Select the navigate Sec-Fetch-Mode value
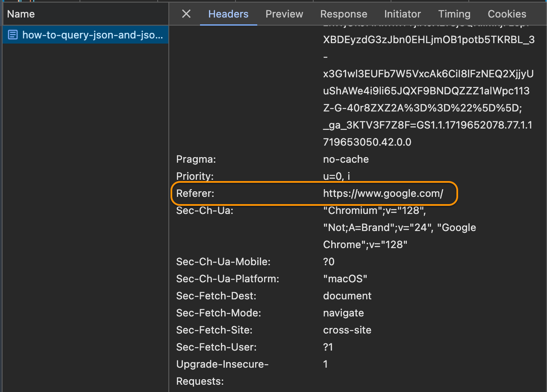The image size is (547, 392). tap(343, 313)
